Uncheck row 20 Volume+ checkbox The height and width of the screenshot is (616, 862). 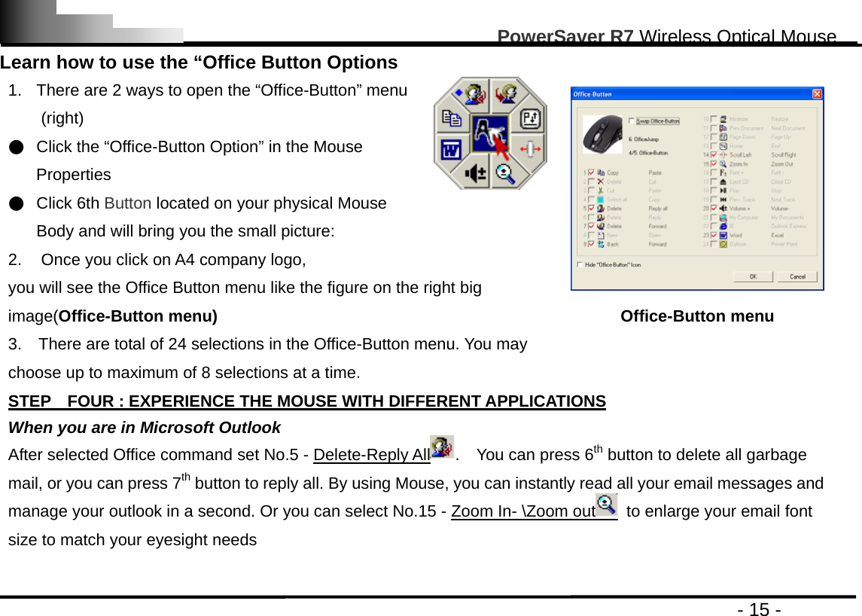coord(714,209)
